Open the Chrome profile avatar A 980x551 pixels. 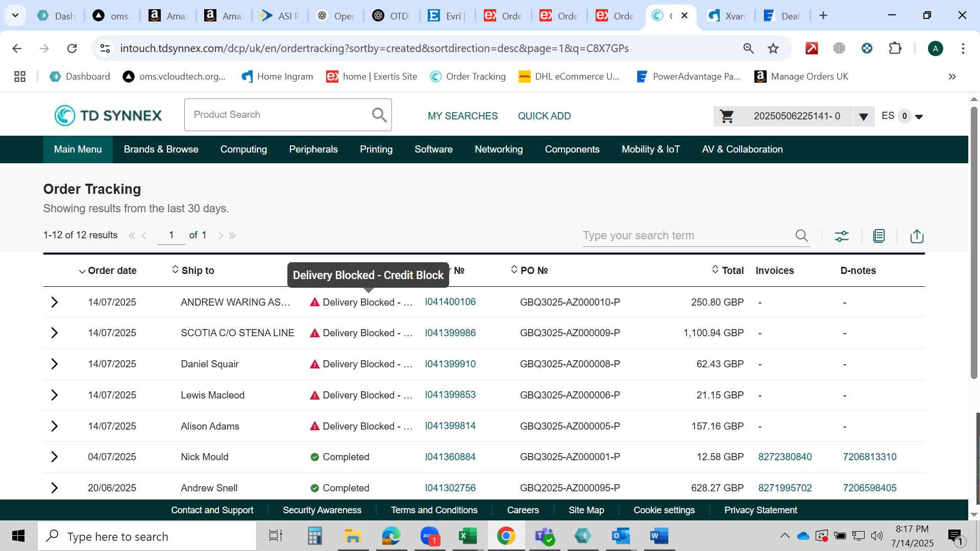pos(935,48)
